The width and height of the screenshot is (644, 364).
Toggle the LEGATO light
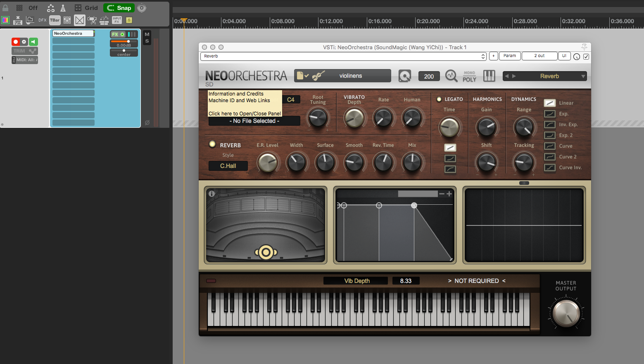pyautogui.click(x=439, y=99)
